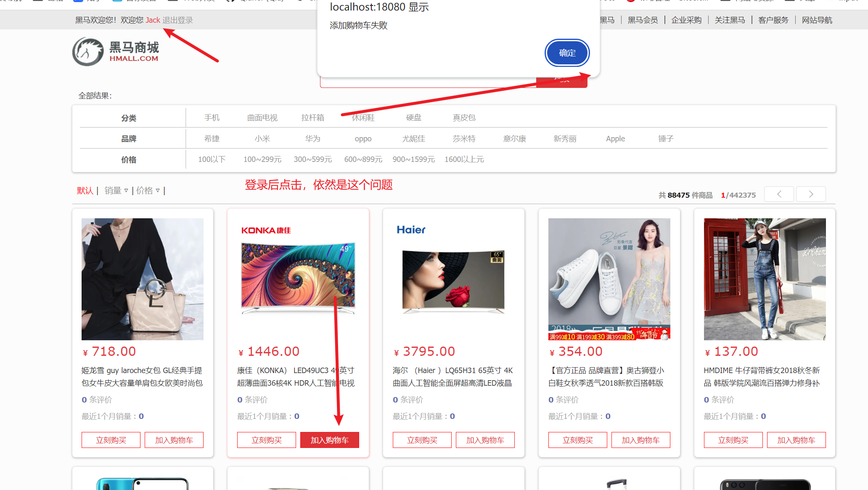This screenshot has width=868, height=490.
Task: Sort results by 销量 dropdown
Action: tap(116, 191)
